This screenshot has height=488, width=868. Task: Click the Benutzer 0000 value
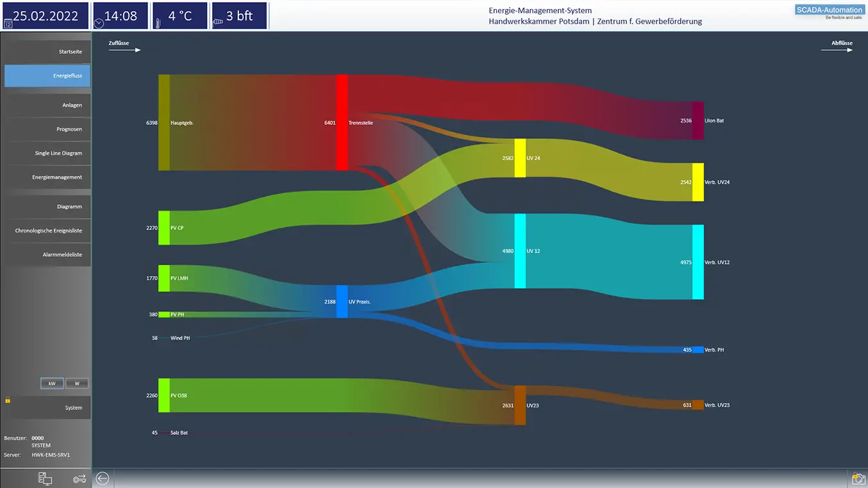38,439
